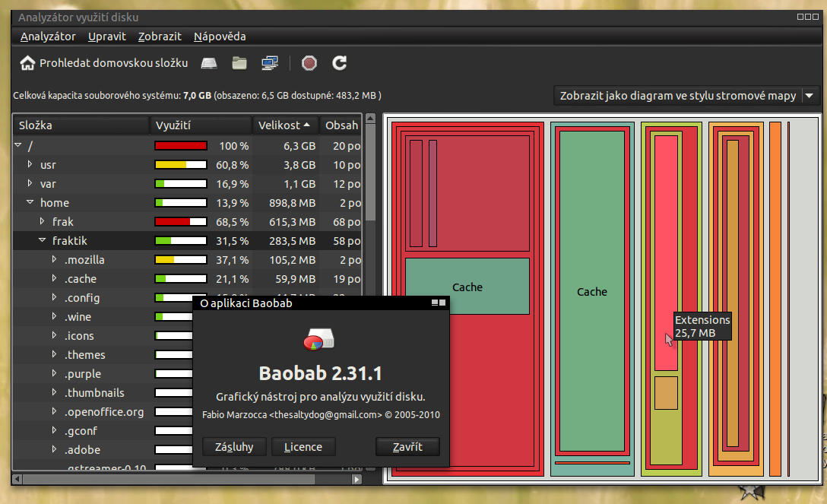The width and height of the screenshot is (827, 504).
Task: Scan a remote folder via network icon
Action: (270, 63)
